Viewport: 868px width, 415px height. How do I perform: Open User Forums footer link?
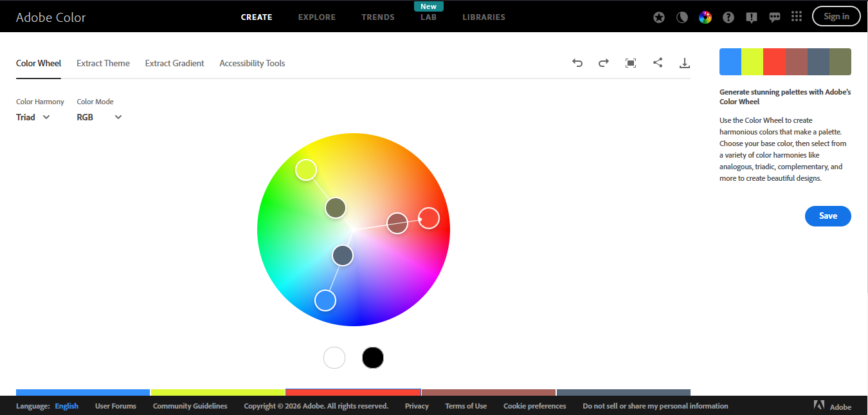116,406
